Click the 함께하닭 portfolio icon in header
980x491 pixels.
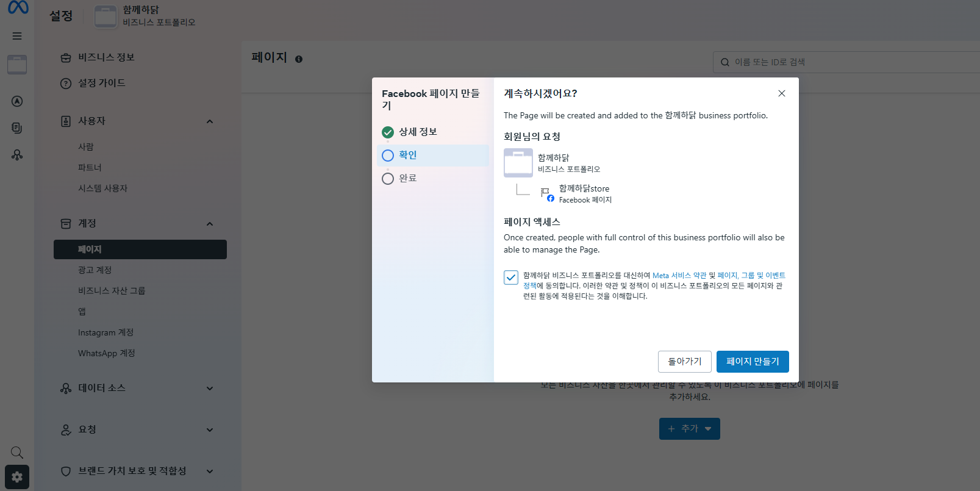(x=106, y=16)
